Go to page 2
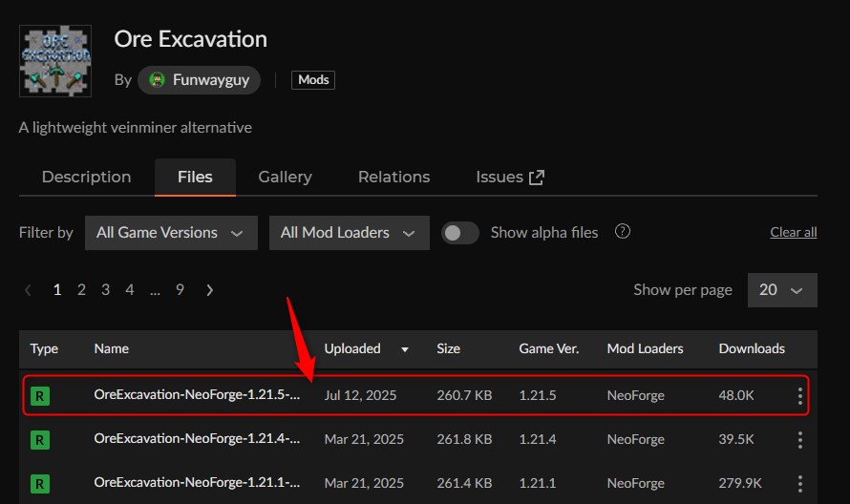 click(x=81, y=290)
